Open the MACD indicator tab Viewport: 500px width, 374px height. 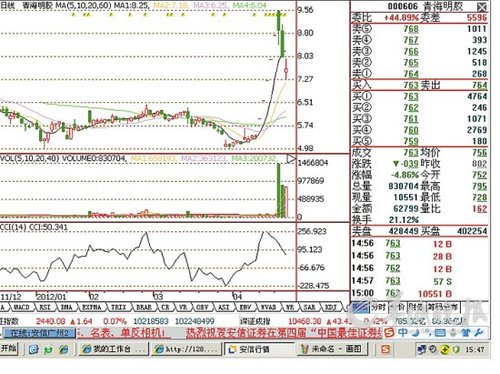pos(21,307)
